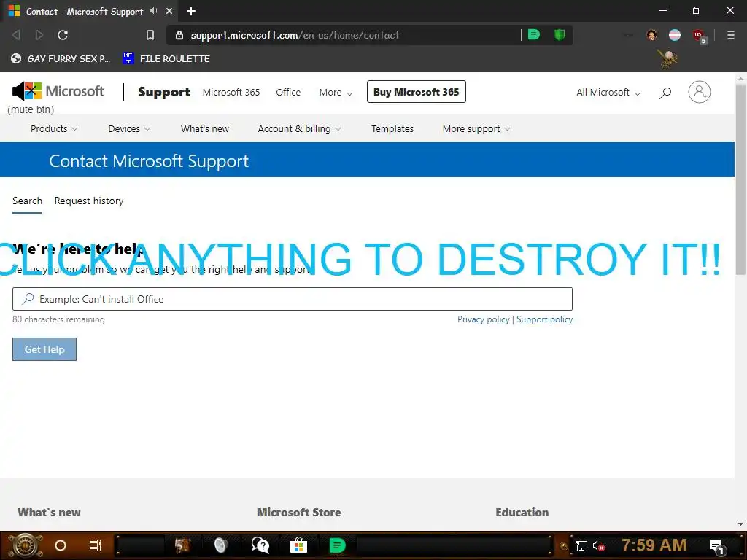Open the green shield icon in address bar

[560, 34]
